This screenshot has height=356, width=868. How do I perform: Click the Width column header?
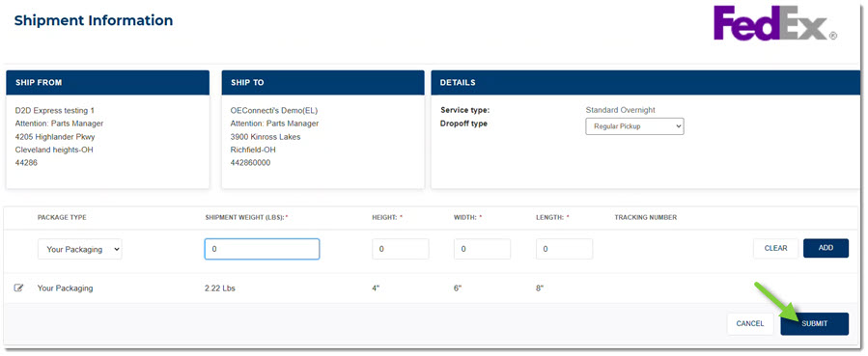pyautogui.click(x=467, y=218)
